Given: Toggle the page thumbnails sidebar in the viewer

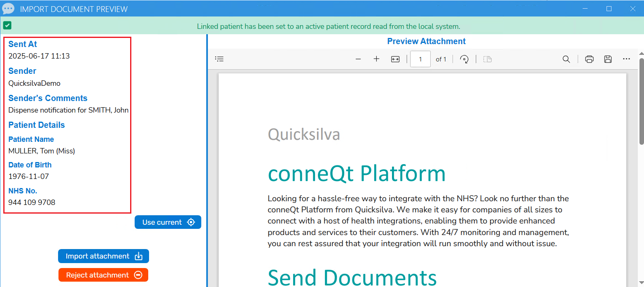Looking at the screenshot, I should pyautogui.click(x=219, y=59).
